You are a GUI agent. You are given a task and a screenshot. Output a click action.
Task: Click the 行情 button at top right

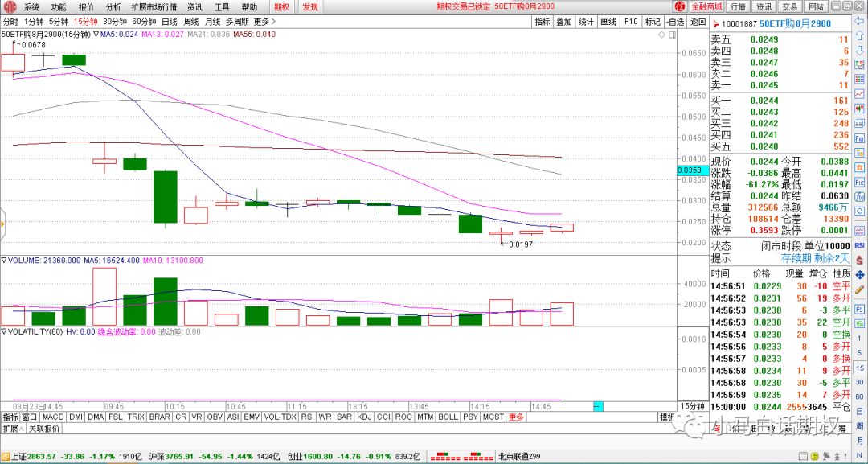tap(738, 6)
